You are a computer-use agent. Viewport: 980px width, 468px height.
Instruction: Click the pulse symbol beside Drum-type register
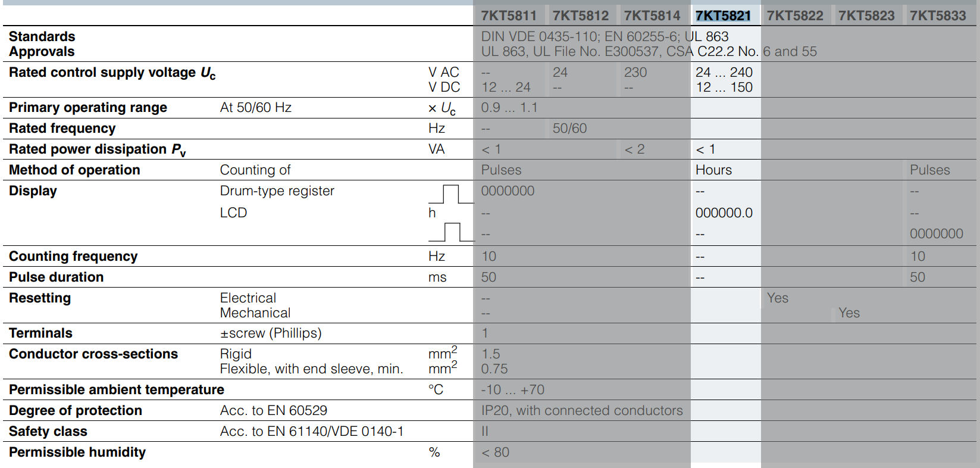(451, 194)
